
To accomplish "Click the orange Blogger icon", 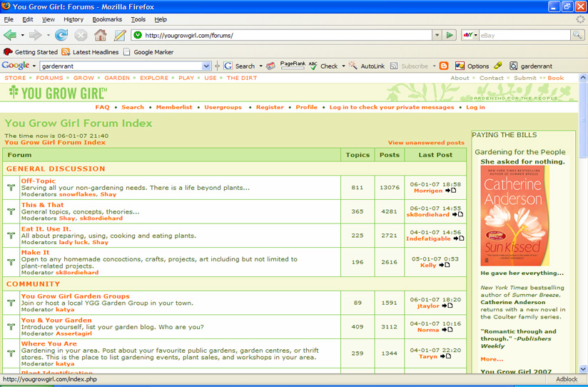I will 444,66.
